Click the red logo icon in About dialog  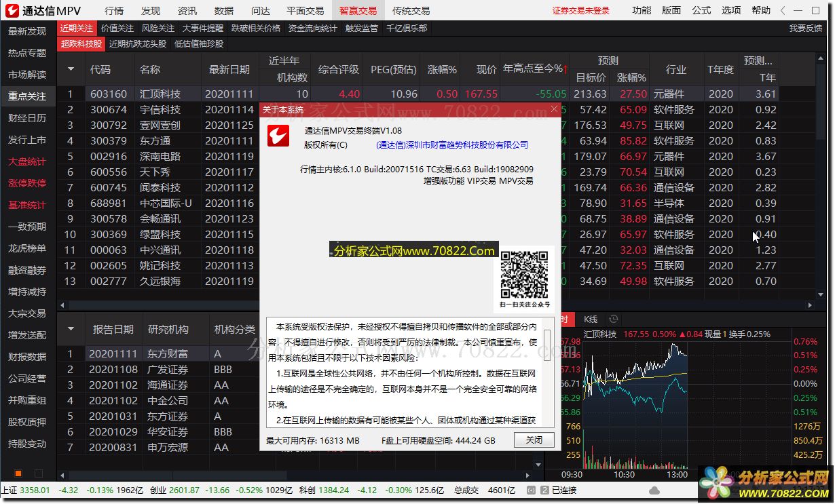[278, 136]
